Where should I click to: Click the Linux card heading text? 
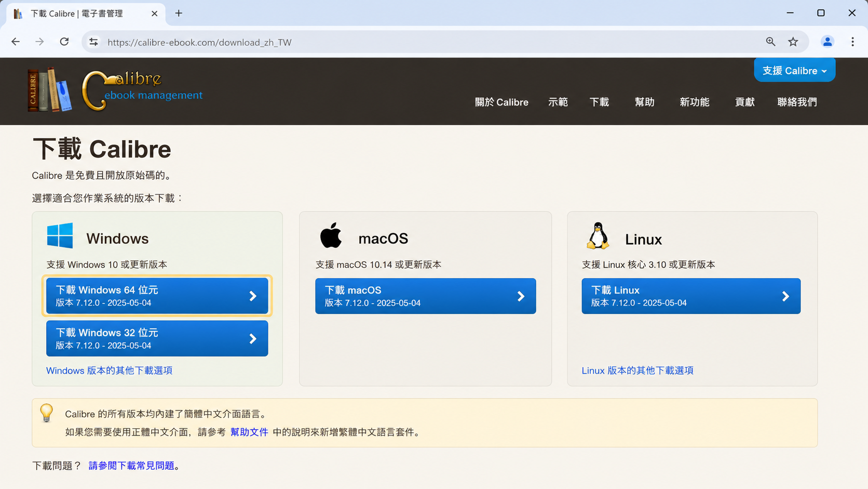pos(643,240)
